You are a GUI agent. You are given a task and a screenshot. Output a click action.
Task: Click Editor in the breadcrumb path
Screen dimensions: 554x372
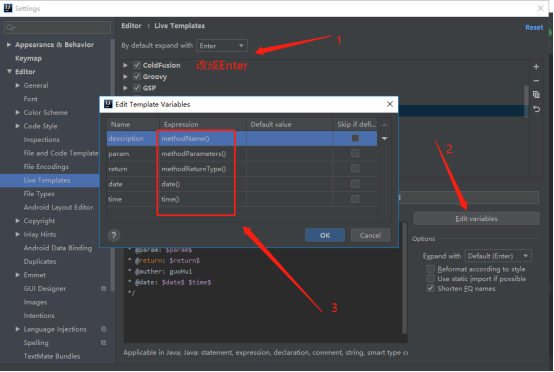click(131, 26)
